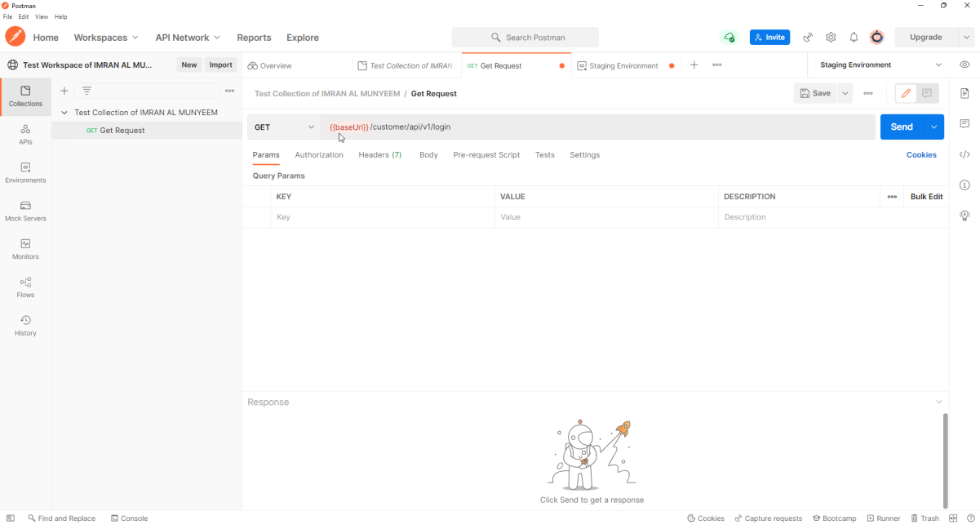Switch to the Headers (7) tab
The height and width of the screenshot is (525, 980).
tap(380, 155)
